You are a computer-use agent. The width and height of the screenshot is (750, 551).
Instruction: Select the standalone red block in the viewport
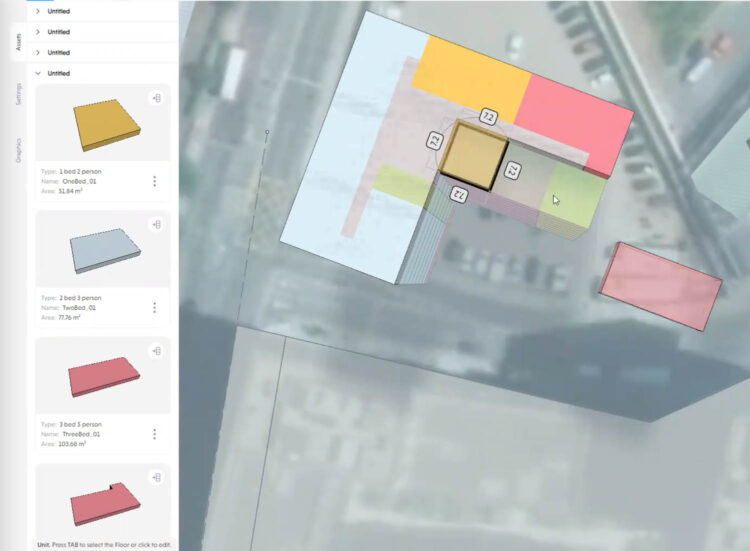[x=660, y=285]
